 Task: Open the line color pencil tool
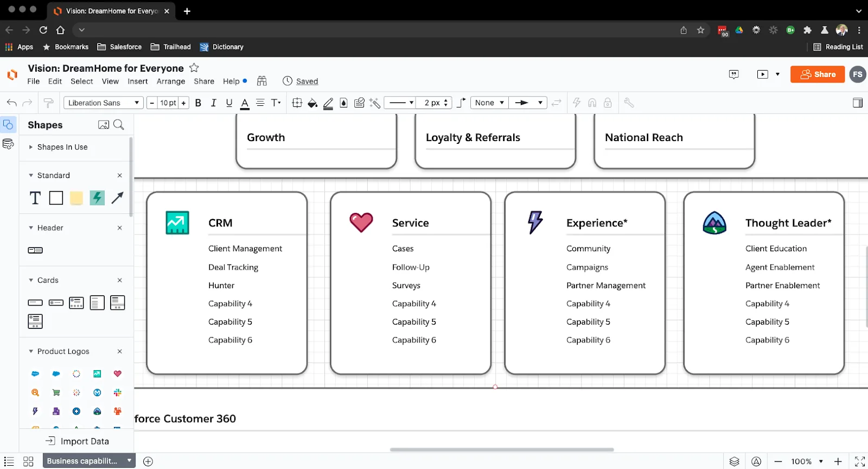click(x=328, y=103)
